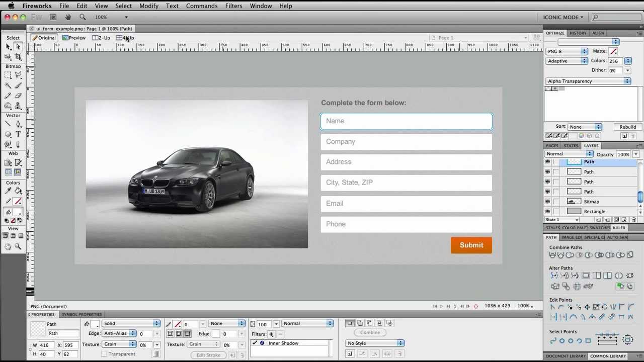
Task: Lock the Rectangle layer
Action: click(556, 211)
